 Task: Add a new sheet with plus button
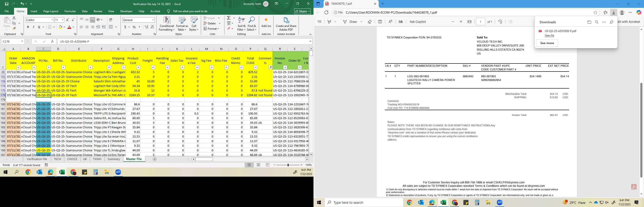pos(154,159)
